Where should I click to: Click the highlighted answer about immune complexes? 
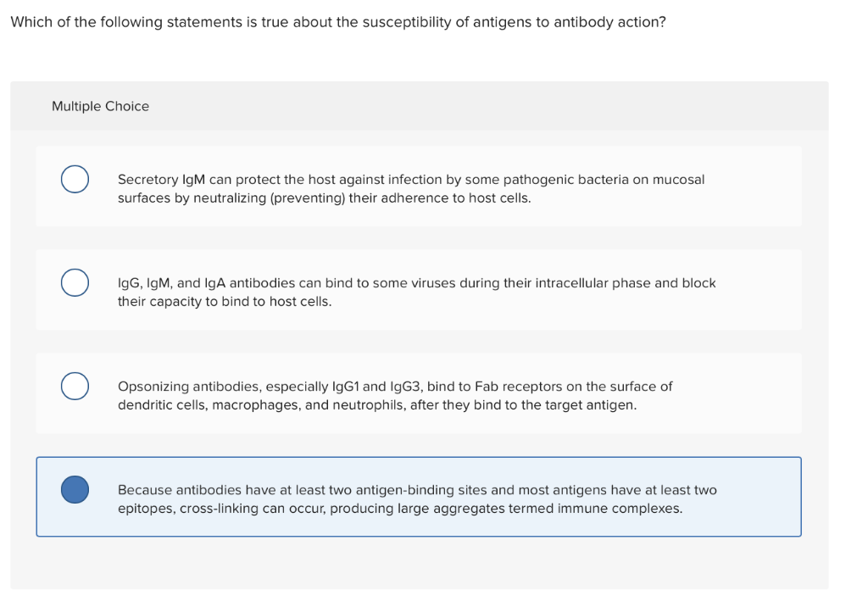417,499
